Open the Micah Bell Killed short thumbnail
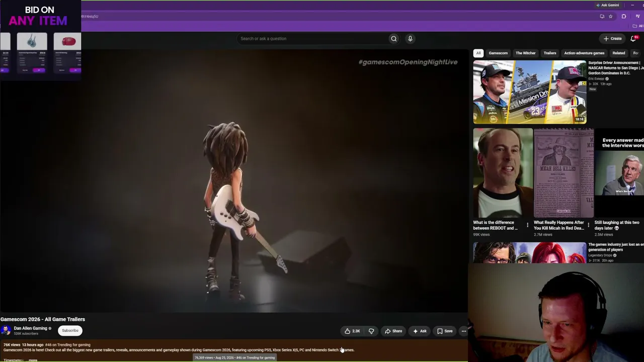Viewport: 644px width, 362px height. (x=563, y=173)
